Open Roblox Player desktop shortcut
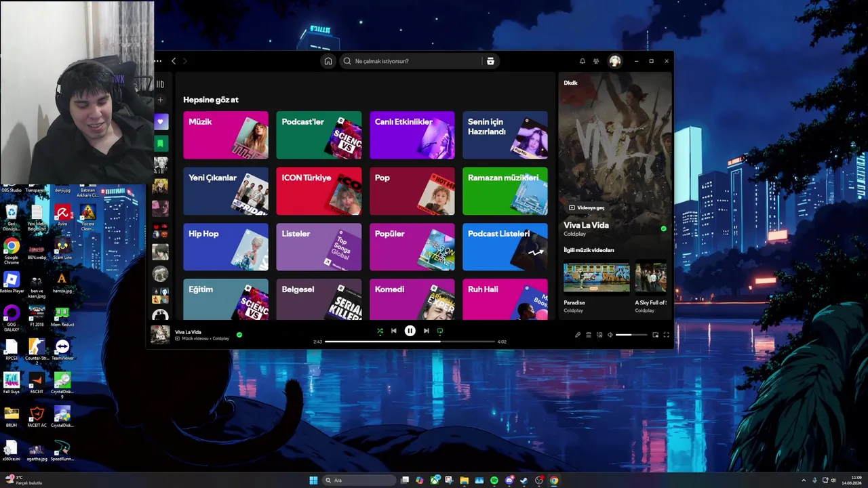 point(12,283)
